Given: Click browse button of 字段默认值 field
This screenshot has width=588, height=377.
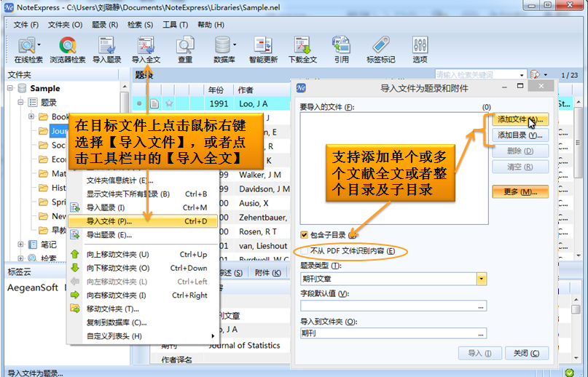Looking at the screenshot, I should click(481, 306).
